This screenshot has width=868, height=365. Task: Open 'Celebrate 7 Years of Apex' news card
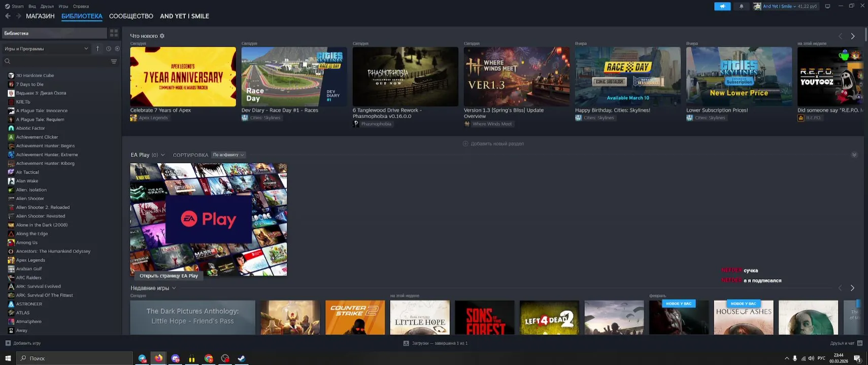click(x=183, y=77)
